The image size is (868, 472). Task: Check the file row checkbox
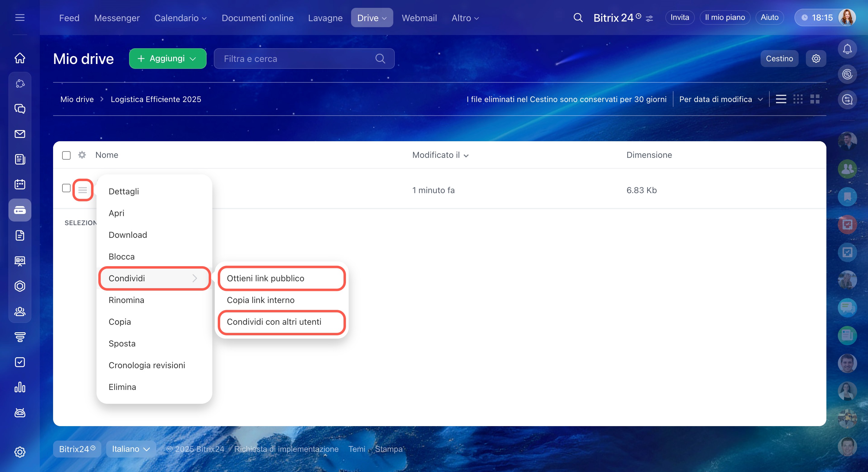pos(66,188)
